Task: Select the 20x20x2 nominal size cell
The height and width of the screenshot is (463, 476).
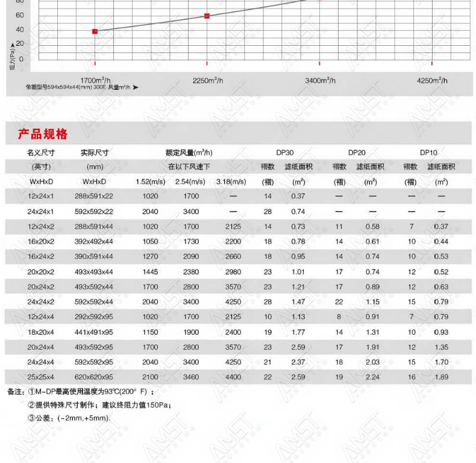Action: [x=41, y=272]
